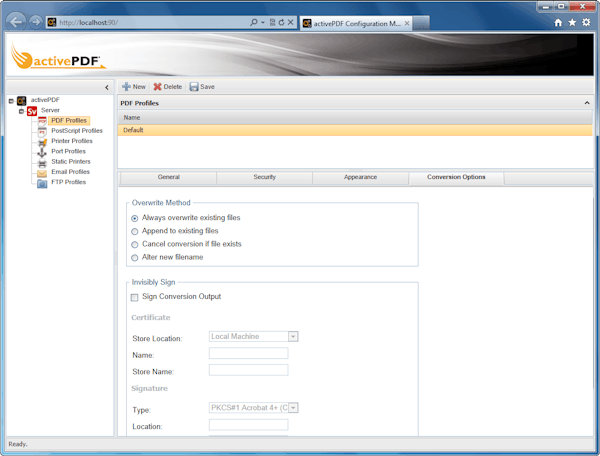Select Cancel conversion if file exists
600x456 pixels.
[x=135, y=244]
